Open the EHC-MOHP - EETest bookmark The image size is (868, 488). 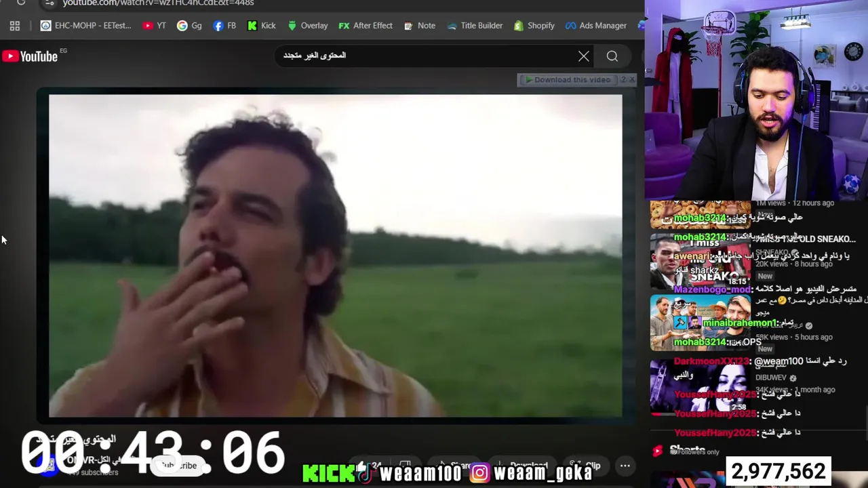86,26
